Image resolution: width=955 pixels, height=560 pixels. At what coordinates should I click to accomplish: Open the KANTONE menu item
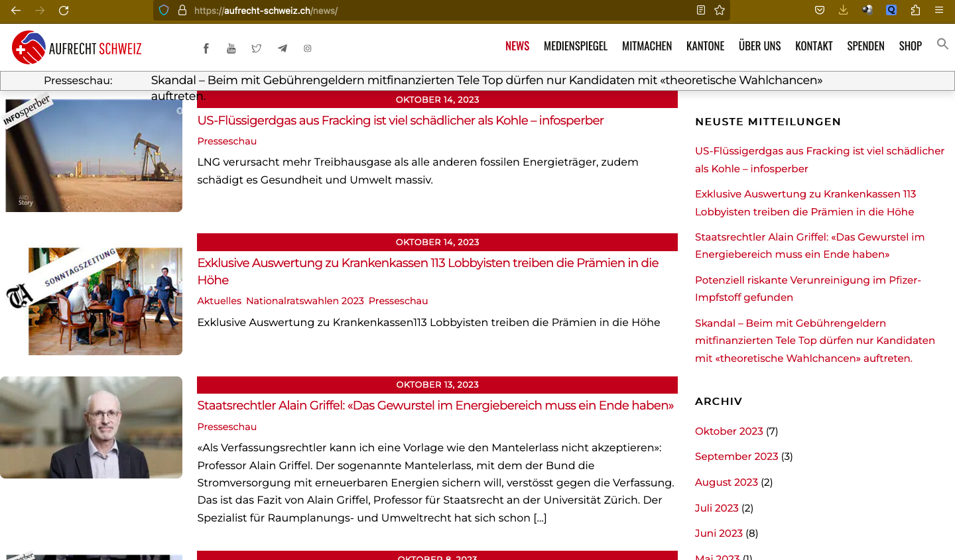[706, 46]
